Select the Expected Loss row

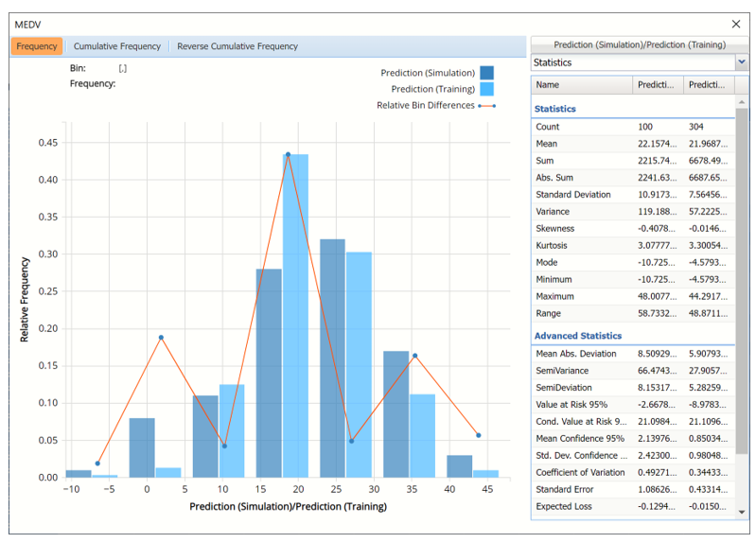pos(568,507)
